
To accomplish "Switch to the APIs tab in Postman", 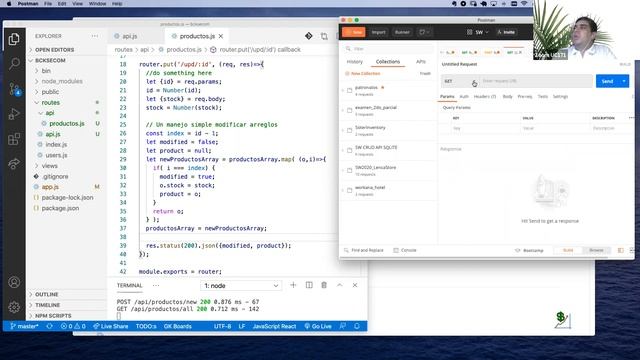I will point(421,62).
